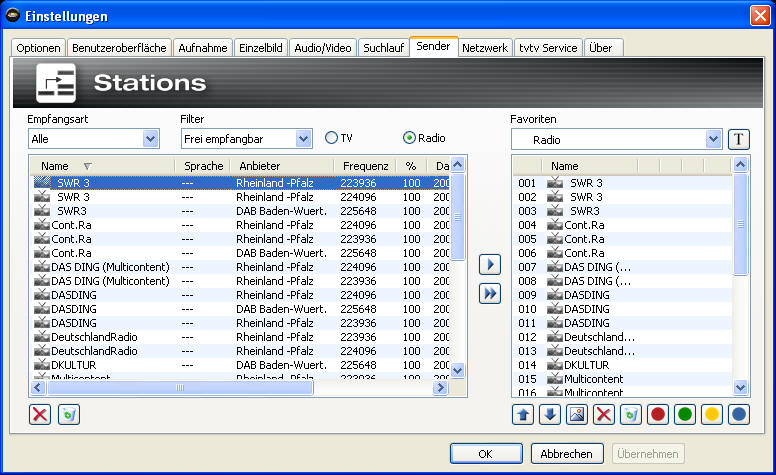Open the Filter dropdown showing Frei empfangbar
Image resolution: width=776 pixels, height=475 pixels.
click(303, 139)
